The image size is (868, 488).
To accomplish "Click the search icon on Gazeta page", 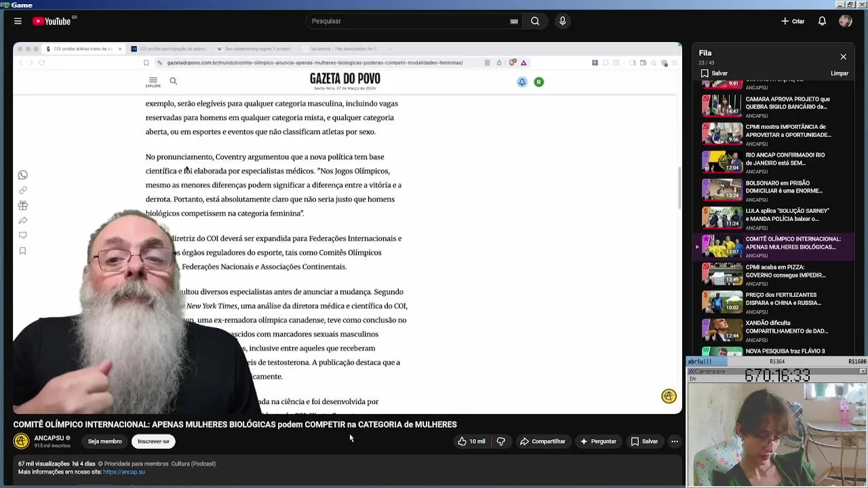I will point(173,81).
